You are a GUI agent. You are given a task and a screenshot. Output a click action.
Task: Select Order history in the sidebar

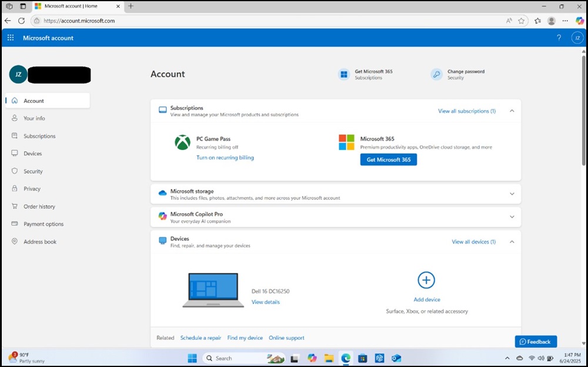tap(38, 206)
